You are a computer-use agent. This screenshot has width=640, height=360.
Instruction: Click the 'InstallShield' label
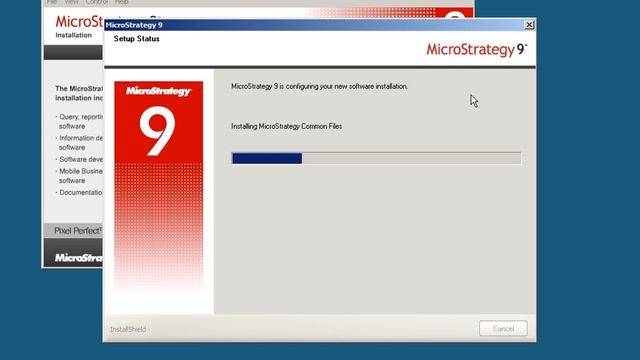click(128, 329)
